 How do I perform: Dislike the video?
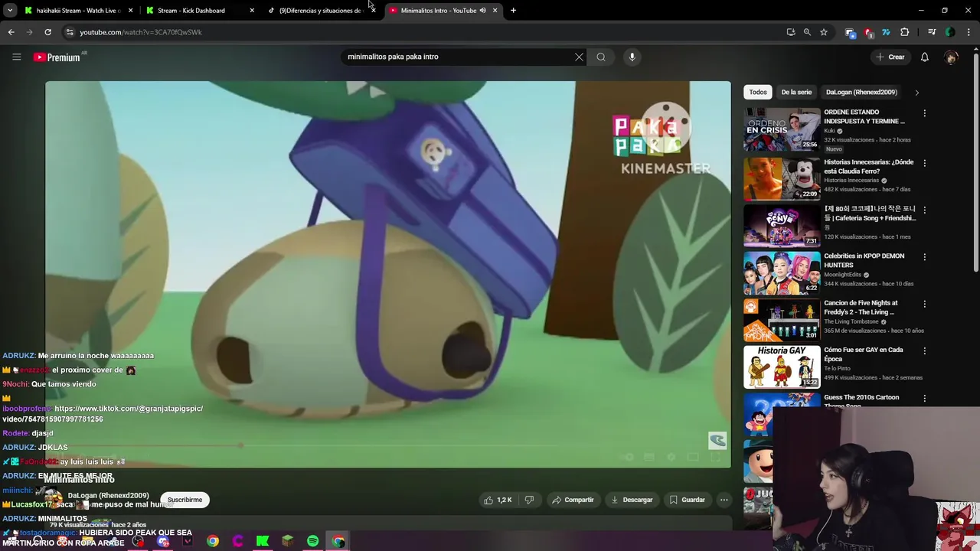[x=529, y=500]
